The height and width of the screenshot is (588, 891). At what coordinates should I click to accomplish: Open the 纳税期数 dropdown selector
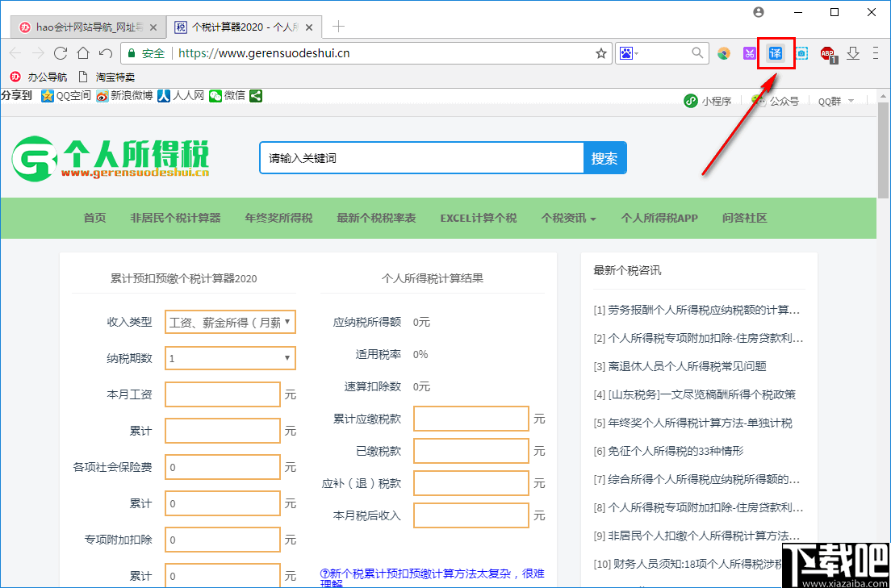(x=230, y=358)
